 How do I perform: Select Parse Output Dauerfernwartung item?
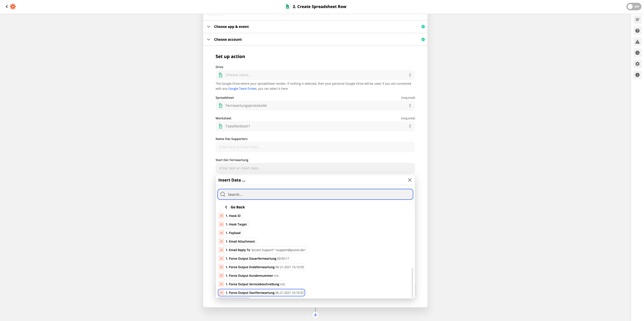(254, 258)
